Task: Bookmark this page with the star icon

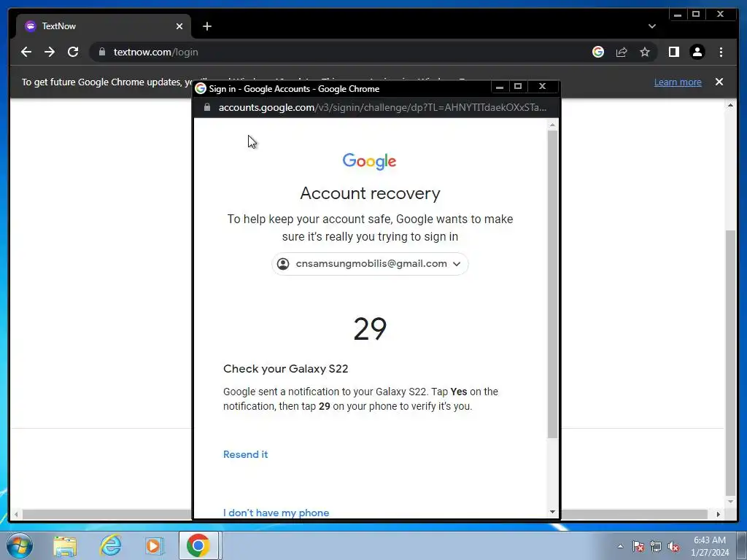Action: point(645,52)
